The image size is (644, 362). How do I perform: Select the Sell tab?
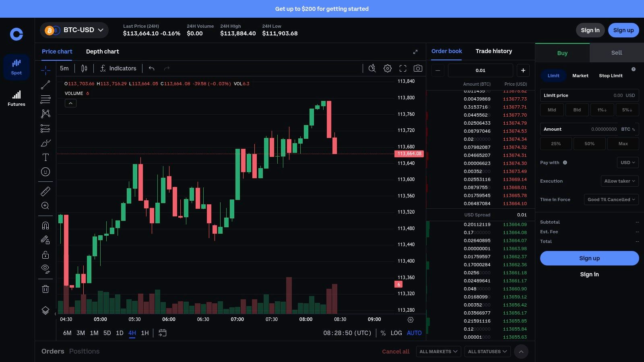point(617,53)
